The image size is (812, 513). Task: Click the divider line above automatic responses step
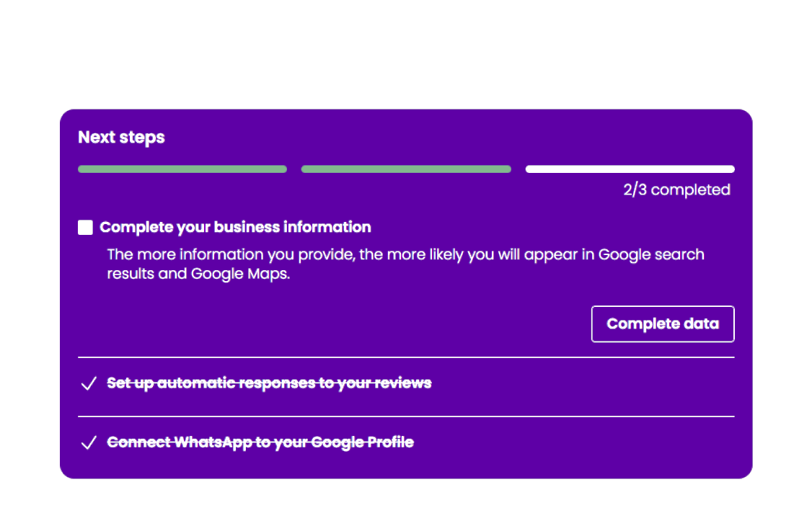pyautogui.click(x=406, y=357)
